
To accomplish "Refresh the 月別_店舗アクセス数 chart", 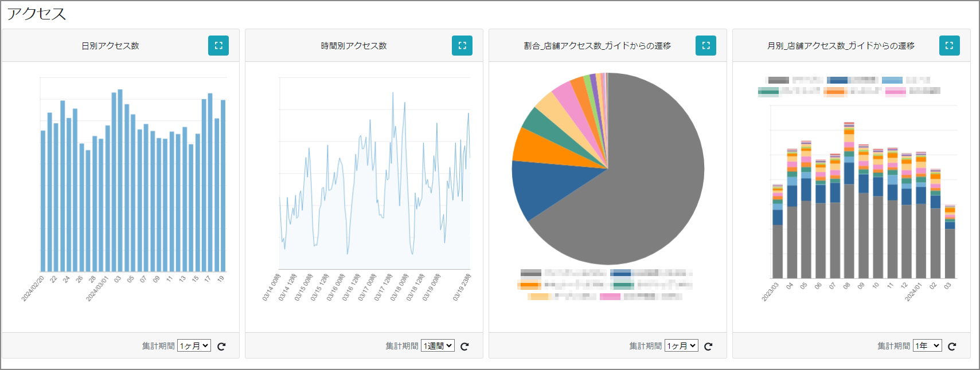I will (952, 346).
